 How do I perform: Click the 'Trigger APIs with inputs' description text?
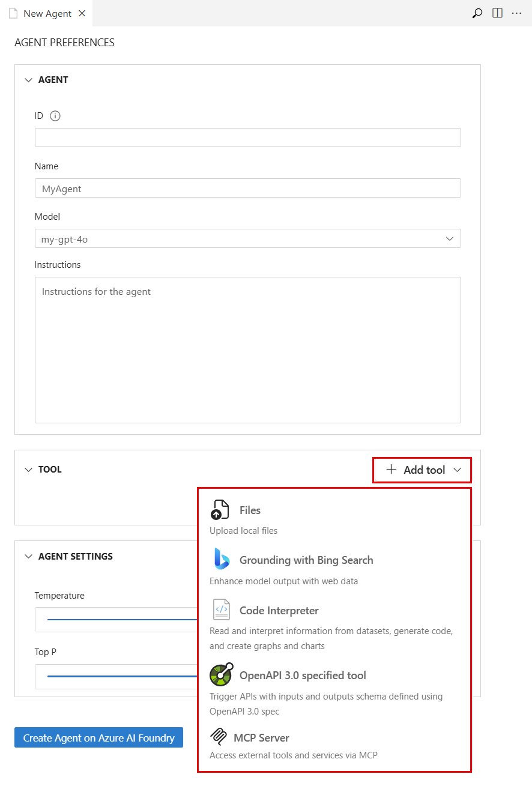(x=326, y=704)
